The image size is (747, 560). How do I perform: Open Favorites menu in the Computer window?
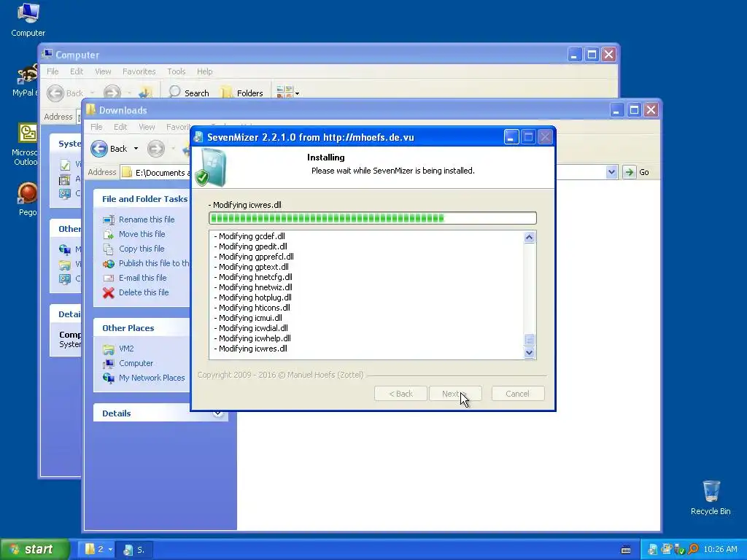coord(139,71)
